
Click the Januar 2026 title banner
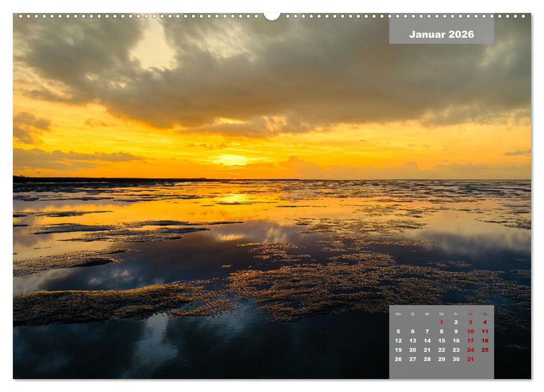pyautogui.click(x=442, y=34)
